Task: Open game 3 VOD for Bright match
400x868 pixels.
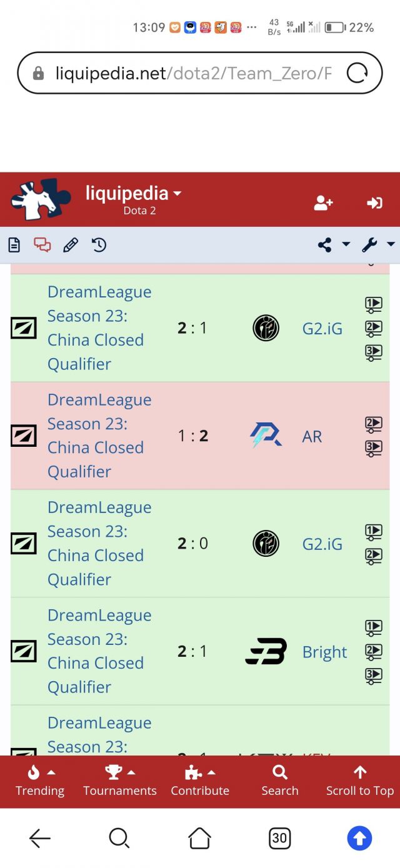Action: pyautogui.click(x=373, y=676)
